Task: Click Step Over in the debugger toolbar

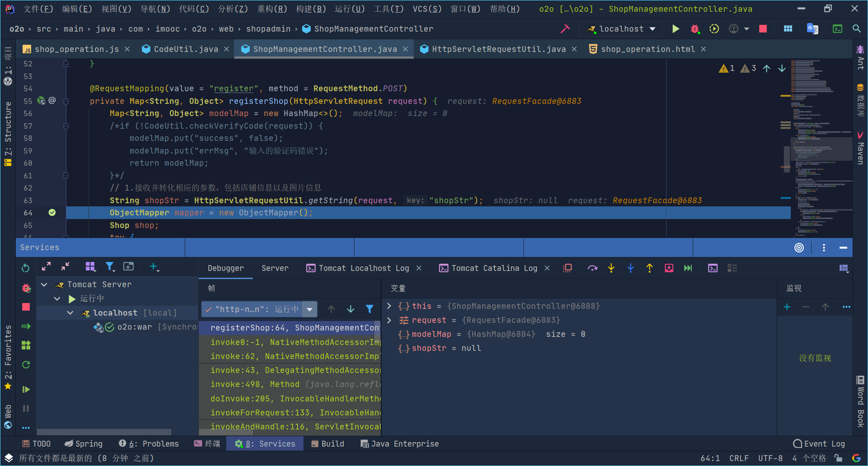Action: point(593,268)
